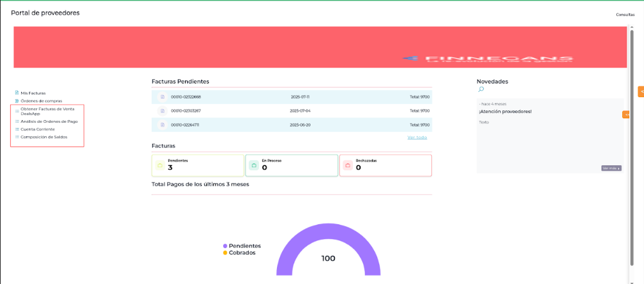Open the Rechazadas invoices card
Screen dimensions: 644x284
tap(386, 165)
